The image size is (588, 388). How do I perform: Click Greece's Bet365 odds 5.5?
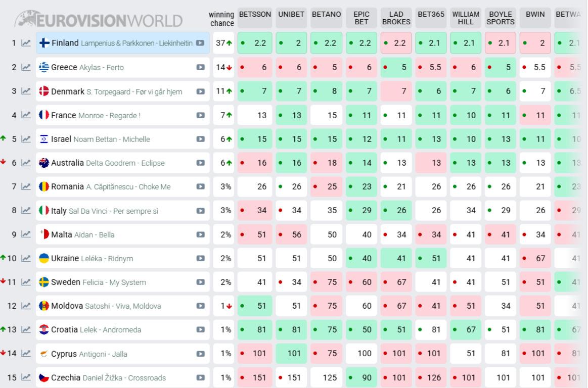[431, 68]
